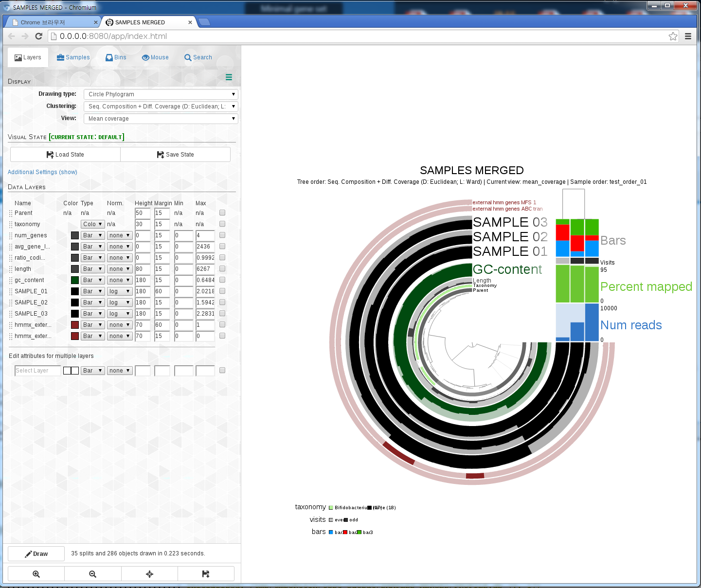This screenshot has width=701, height=588.
Task: Open the SAMPLE_02 normalization log dropdown
Action: pos(120,303)
